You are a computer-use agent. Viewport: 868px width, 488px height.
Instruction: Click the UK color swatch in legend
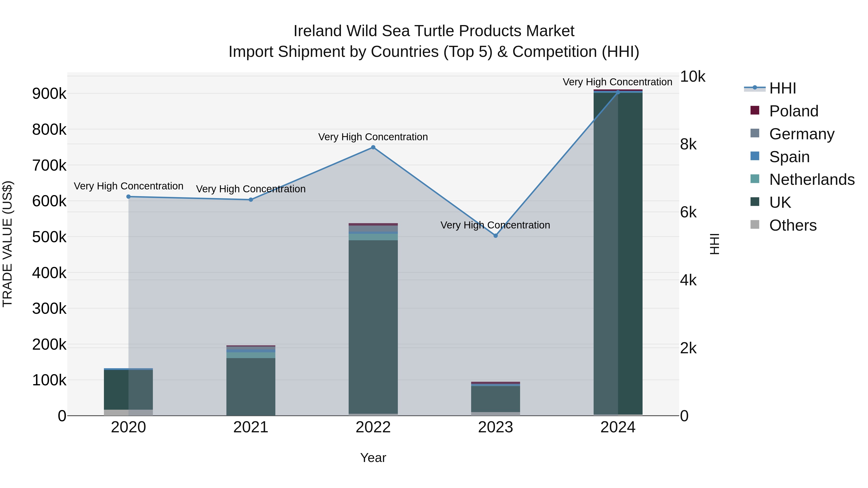pyautogui.click(x=755, y=202)
